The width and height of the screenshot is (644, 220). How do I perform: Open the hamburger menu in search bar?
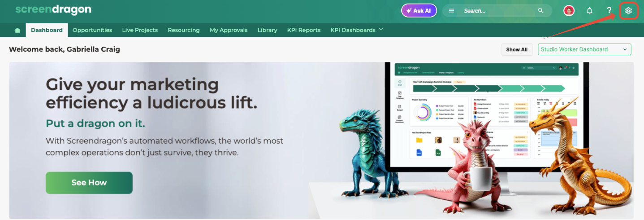[451, 11]
